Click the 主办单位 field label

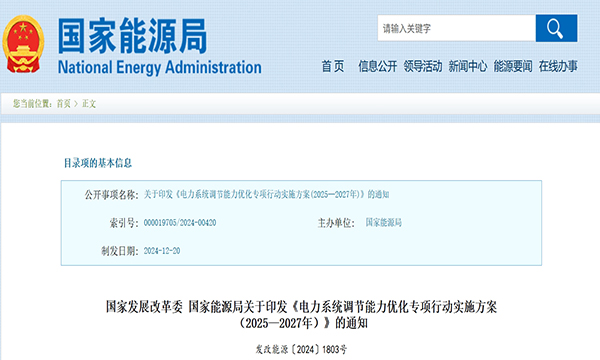point(336,223)
